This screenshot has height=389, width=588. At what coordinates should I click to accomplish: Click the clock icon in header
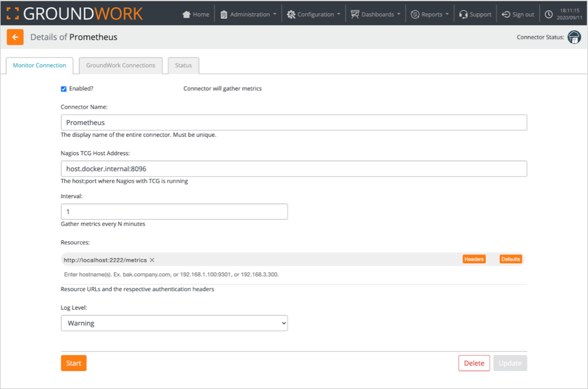click(548, 14)
